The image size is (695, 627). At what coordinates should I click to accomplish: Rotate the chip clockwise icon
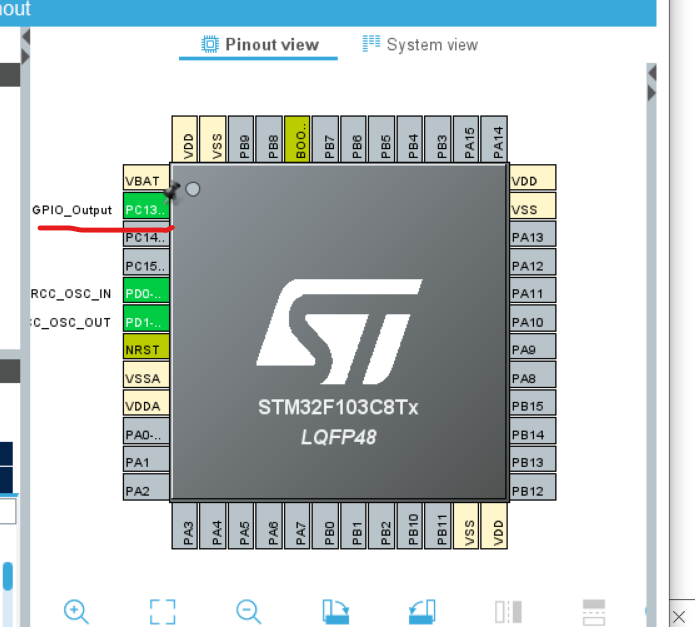pyautogui.click(x=336, y=611)
